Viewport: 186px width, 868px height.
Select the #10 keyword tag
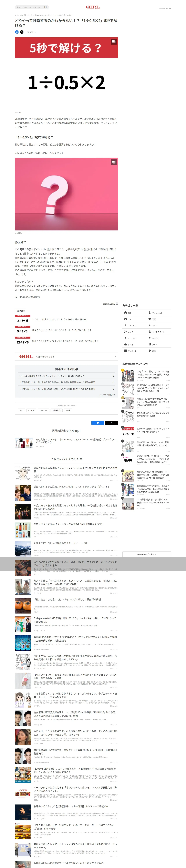tap(22, 410)
